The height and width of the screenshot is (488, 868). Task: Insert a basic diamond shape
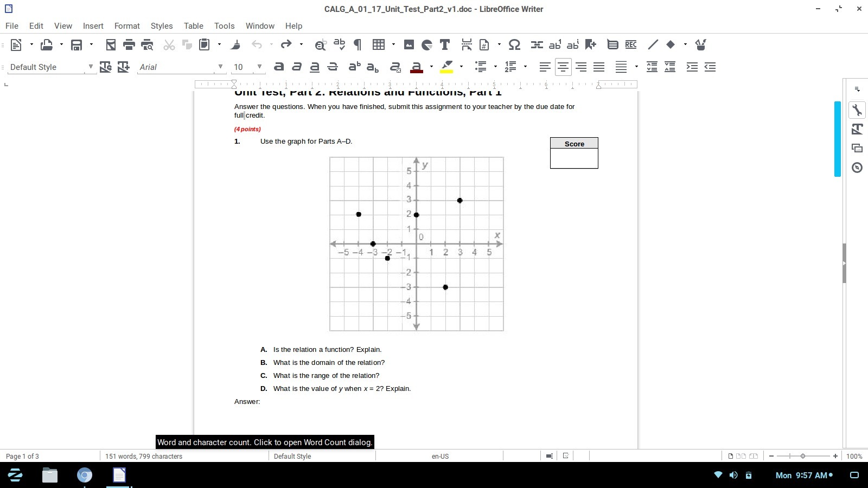point(671,45)
